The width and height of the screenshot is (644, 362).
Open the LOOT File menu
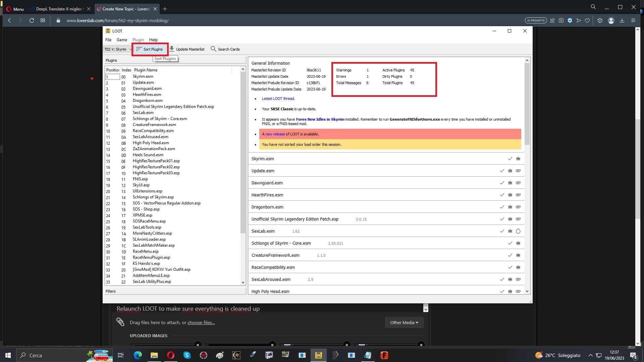pyautogui.click(x=108, y=40)
